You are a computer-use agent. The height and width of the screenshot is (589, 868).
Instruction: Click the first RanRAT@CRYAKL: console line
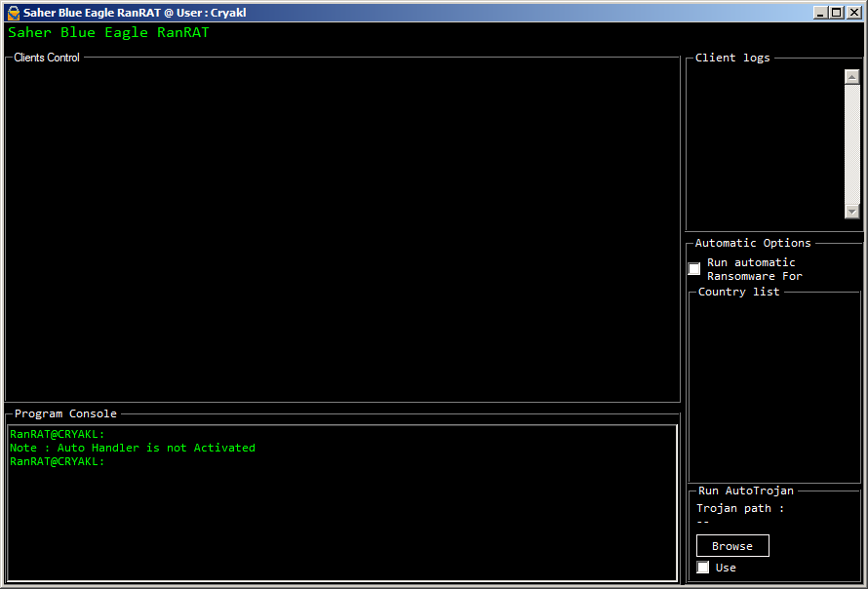[58, 435]
